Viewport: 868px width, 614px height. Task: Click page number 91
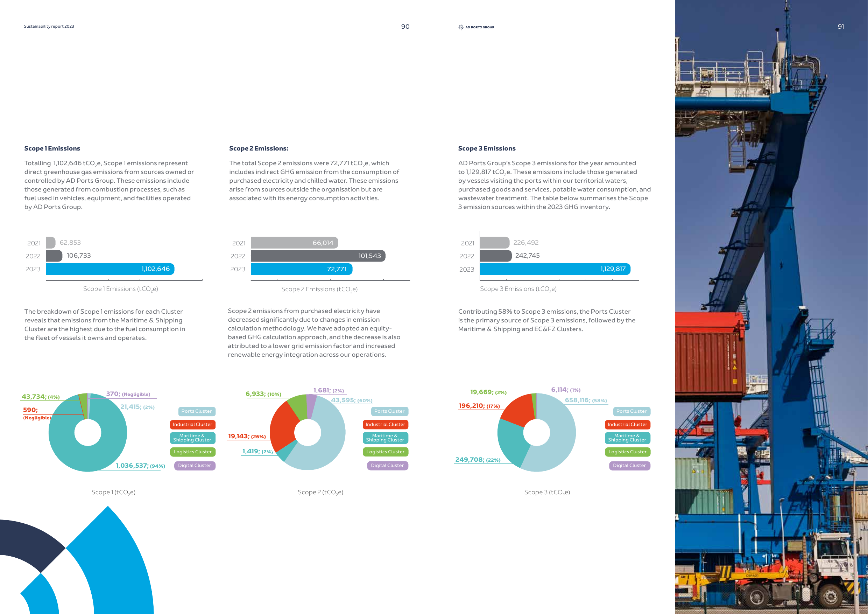841,27
